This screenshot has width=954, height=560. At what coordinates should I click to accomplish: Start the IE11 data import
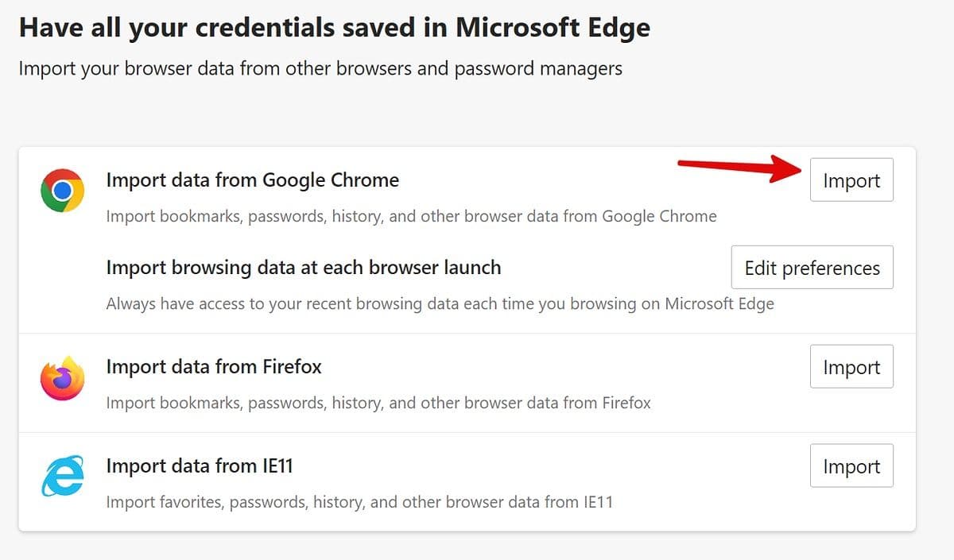tap(851, 466)
